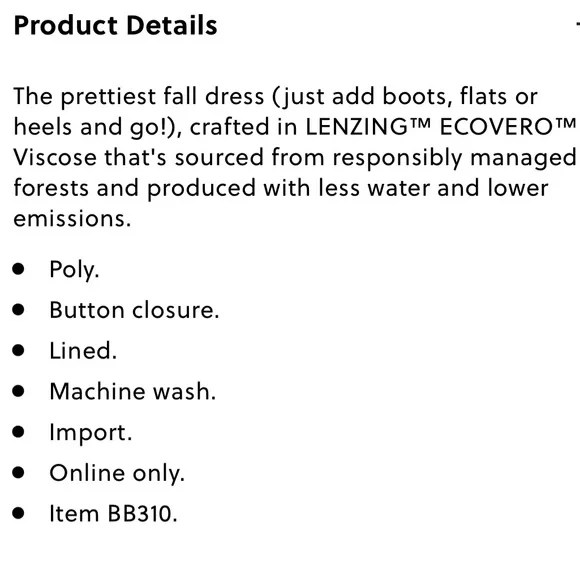Viewport: 580px width, 580px height.
Task: Click the bullet dot beside Lined
Action: [18, 350]
